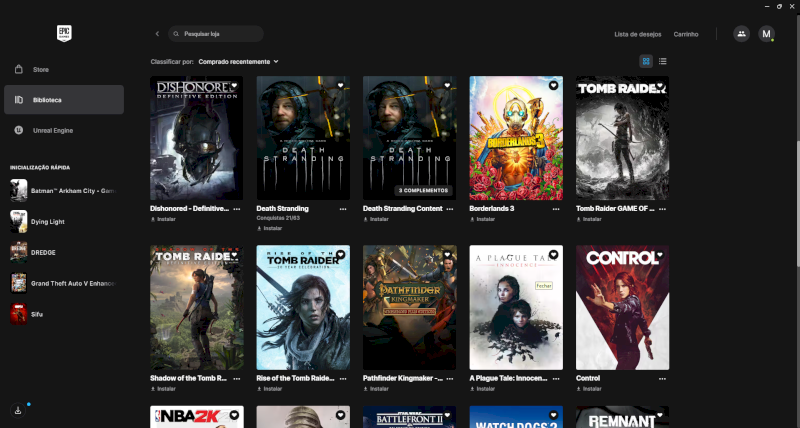Open the profile avatar marked M
Image resolution: width=800 pixels, height=428 pixels.
[766, 34]
